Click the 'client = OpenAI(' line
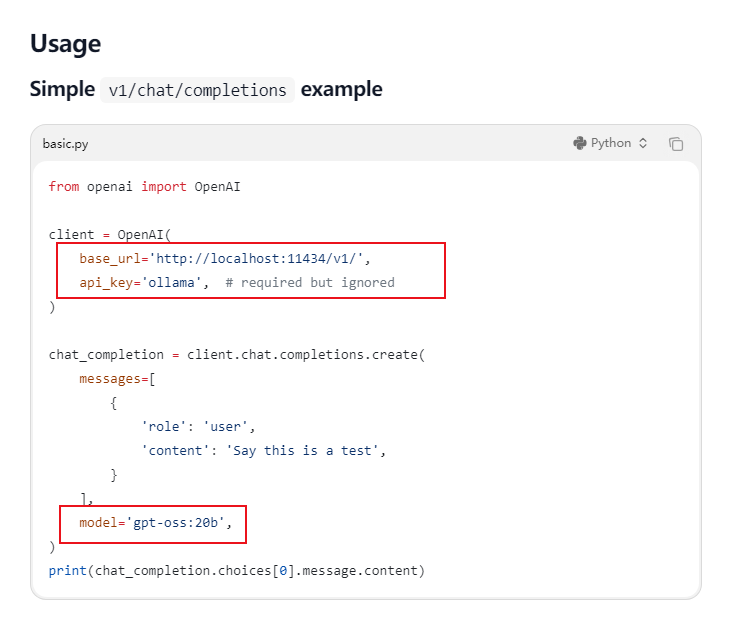Image resolution: width=738 pixels, height=631 pixels. [x=110, y=235]
